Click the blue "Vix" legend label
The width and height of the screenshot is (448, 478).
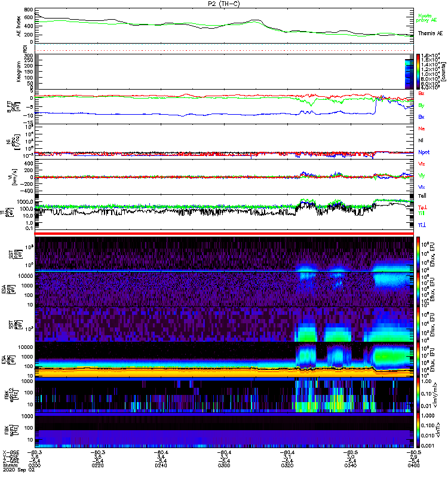tap(421, 188)
